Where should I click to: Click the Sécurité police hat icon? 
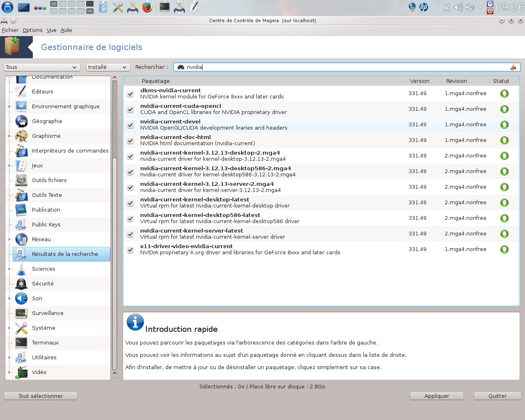point(21,283)
